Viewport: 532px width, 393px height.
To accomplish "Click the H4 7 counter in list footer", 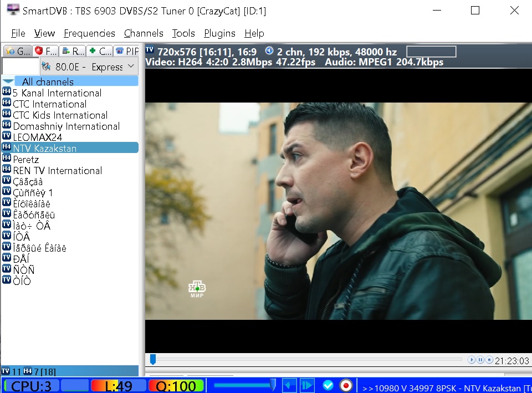I will click(x=31, y=371).
